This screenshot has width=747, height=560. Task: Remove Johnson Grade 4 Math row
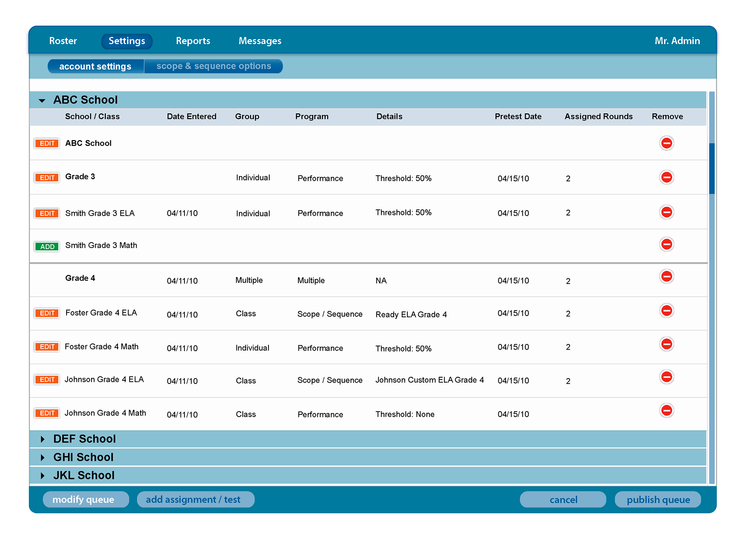click(x=666, y=410)
